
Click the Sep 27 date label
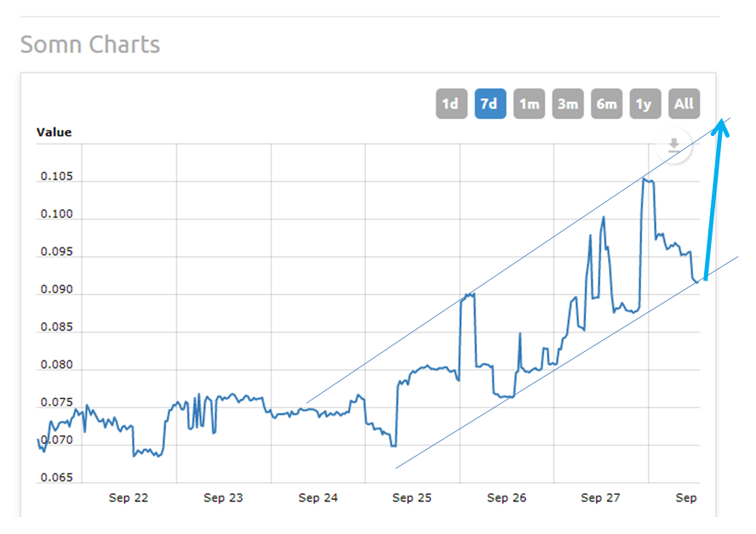pos(600,497)
